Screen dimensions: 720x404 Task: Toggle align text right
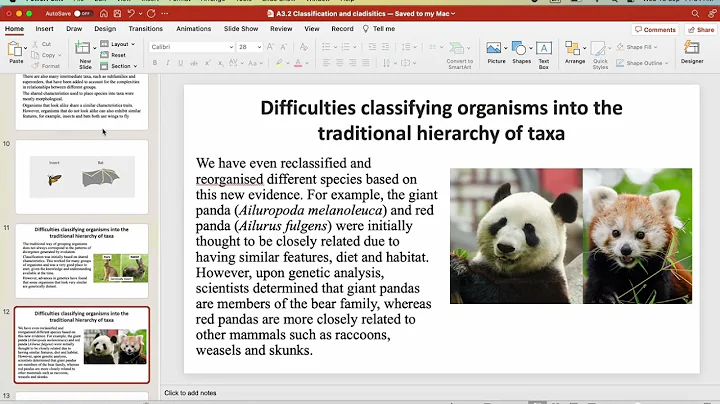click(353, 63)
